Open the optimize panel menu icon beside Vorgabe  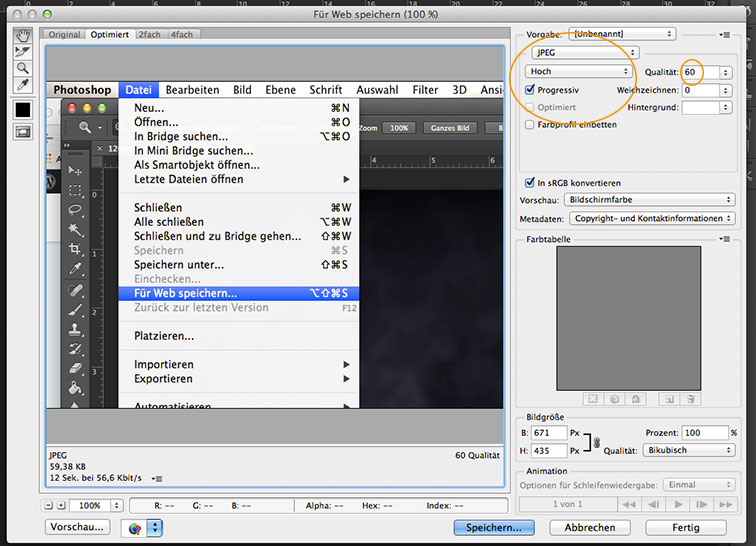(724, 34)
